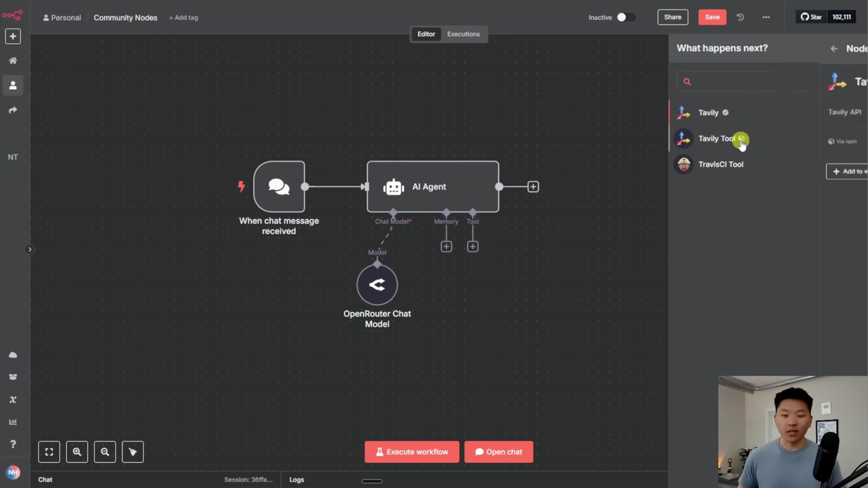The width and height of the screenshot is (868, 488).
Task: Open workflow history icon
Action: tap(740, 17)
